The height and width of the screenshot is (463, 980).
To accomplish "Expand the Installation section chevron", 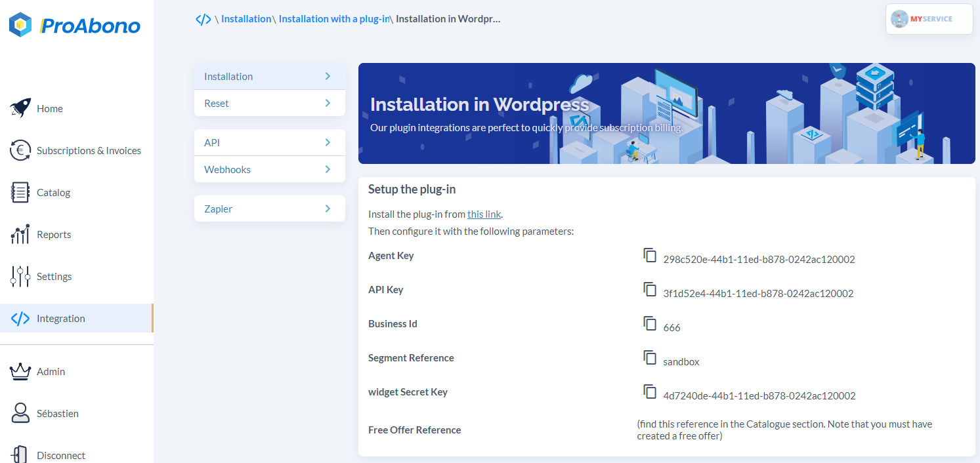I will point(328,76).
